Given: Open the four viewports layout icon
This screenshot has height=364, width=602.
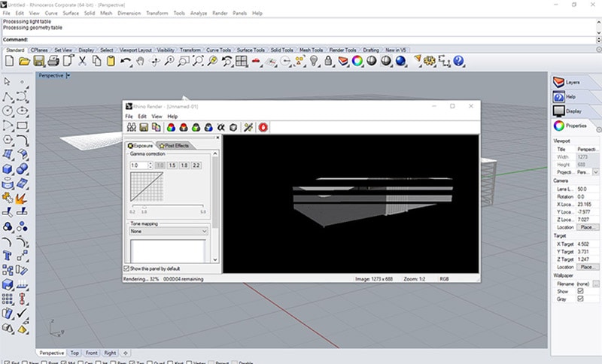Looking at the screenshot, I should tap(242, 61).
